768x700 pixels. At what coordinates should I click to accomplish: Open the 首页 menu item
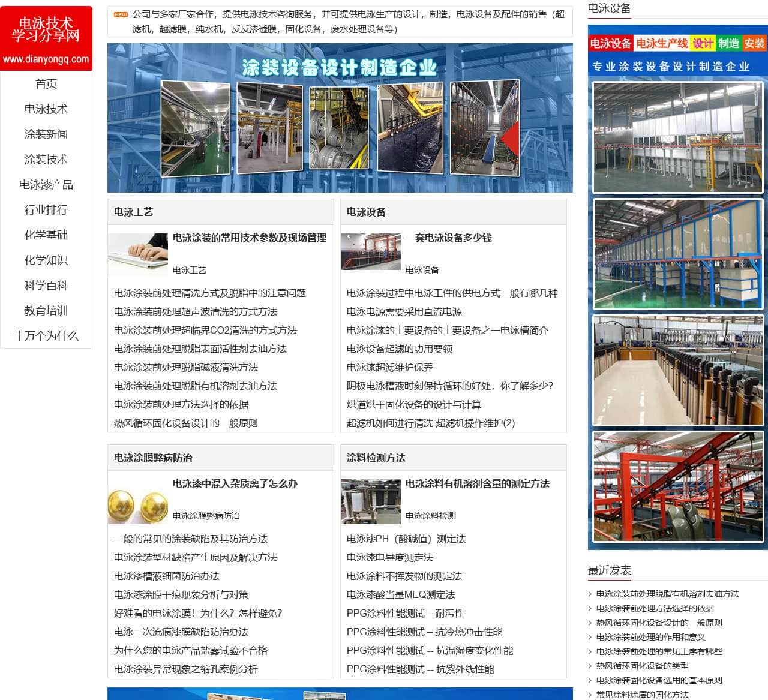46,84
